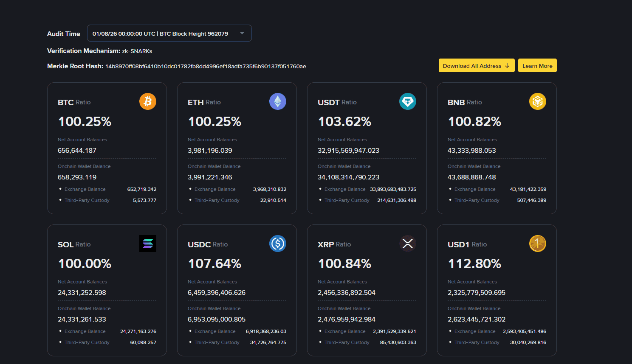Click the USDC 107.64% ratio value
The width and height of the screenshot is (632, 364).
(x=214, y=263)
